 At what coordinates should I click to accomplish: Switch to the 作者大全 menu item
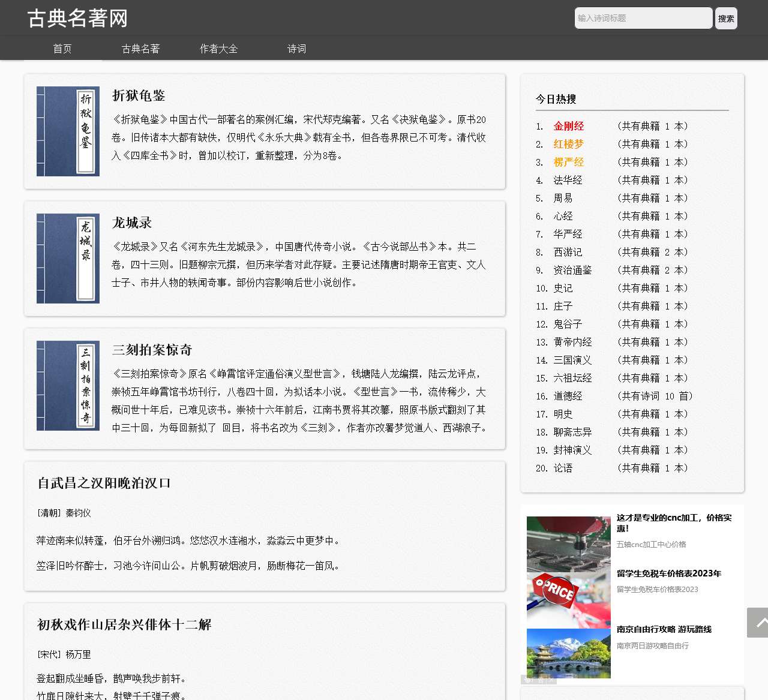pos(218,49)
